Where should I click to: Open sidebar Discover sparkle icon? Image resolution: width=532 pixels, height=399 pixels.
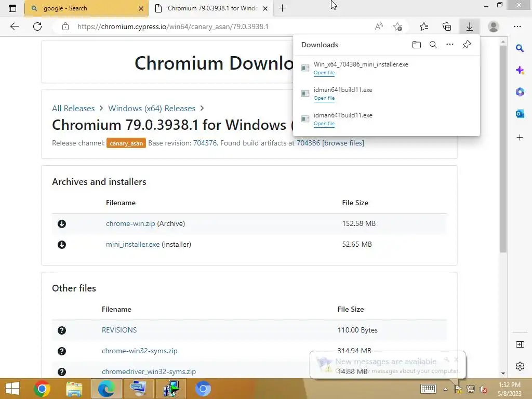520,70
